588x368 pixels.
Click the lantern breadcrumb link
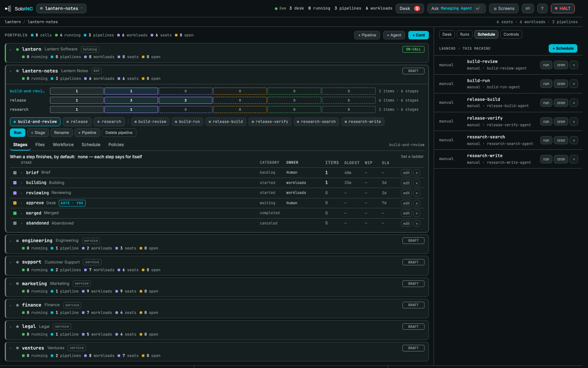point(13,22)
